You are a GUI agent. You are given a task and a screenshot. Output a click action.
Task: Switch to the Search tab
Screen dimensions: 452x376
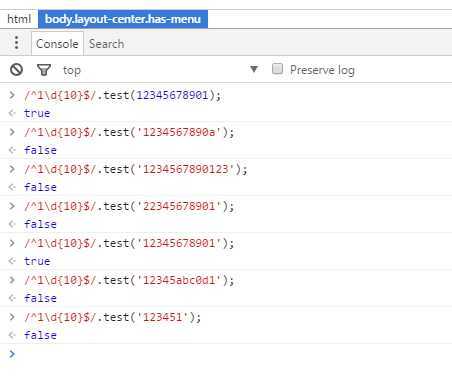pos(106,44)
